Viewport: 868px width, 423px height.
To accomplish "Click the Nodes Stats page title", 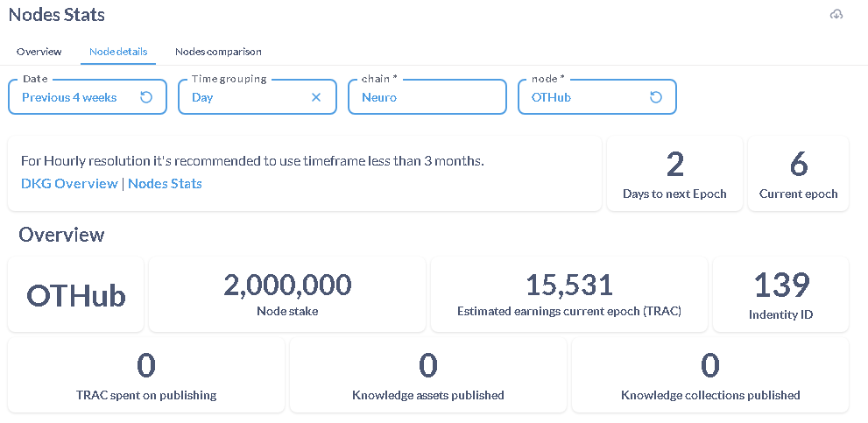I will [56, 15].
